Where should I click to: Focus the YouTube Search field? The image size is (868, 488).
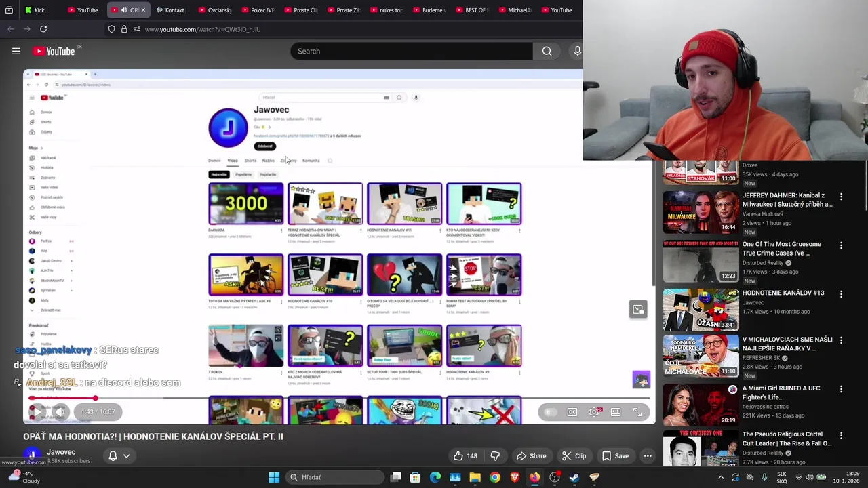412,51
